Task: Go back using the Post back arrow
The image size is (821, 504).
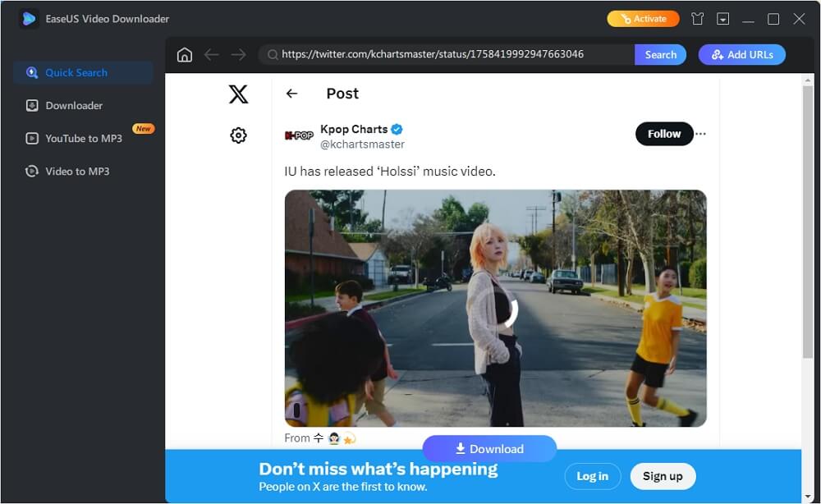Action: click(291, 93)
